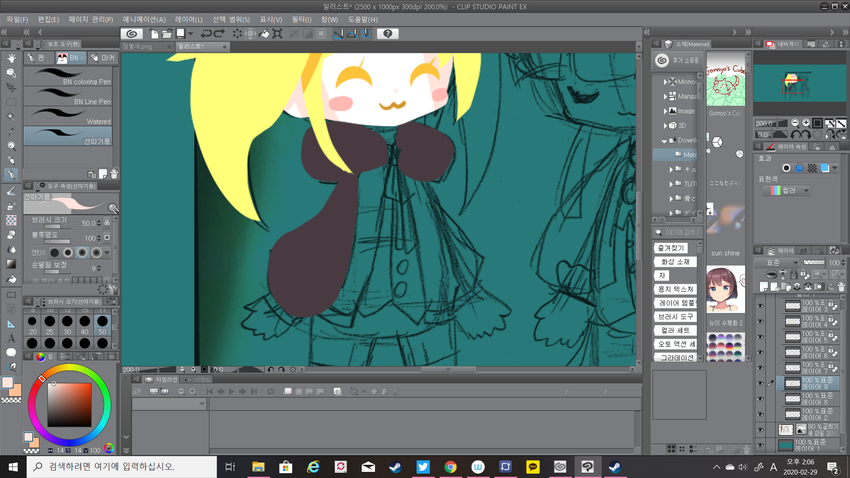Zoom in in Navigator panel
The width and height of the screenshot is (850, 478).
pos(806,123)
